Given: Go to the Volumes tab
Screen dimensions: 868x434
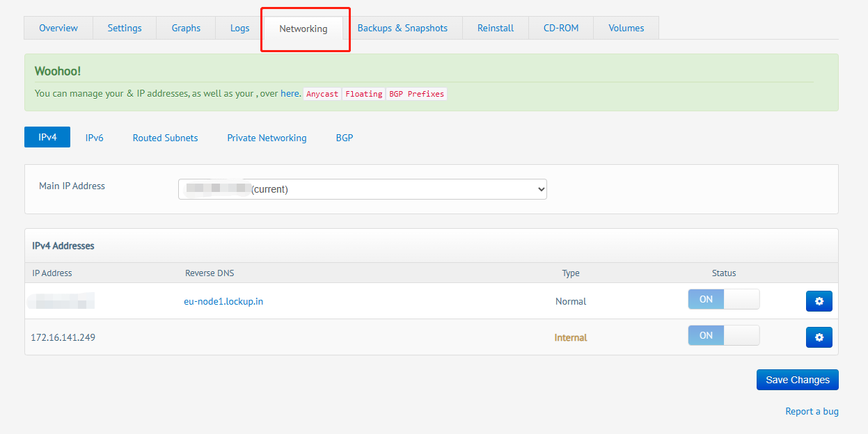Looking at the screenshot, I should pos(626,29).
